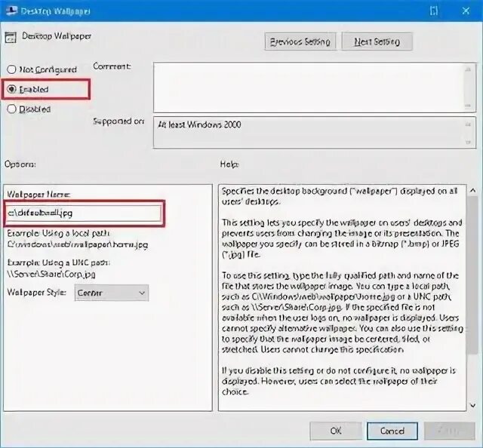Click the Comment box scroll down arrow

click(468, 106)
